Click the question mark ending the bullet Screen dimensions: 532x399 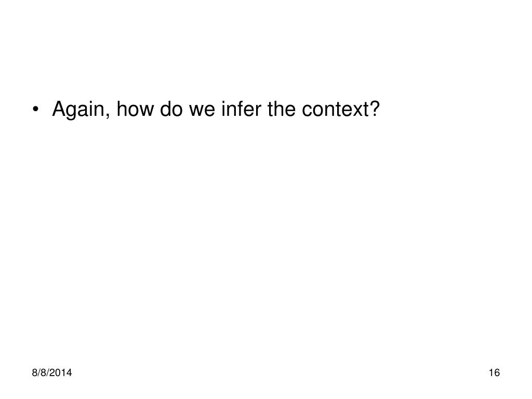pyautogui.click(x=376, y=109)
